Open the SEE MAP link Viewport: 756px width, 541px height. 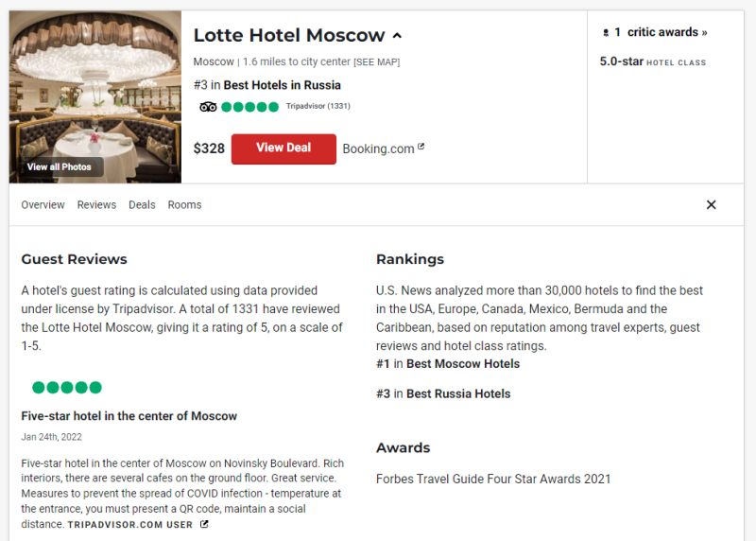tap(376, 62)
